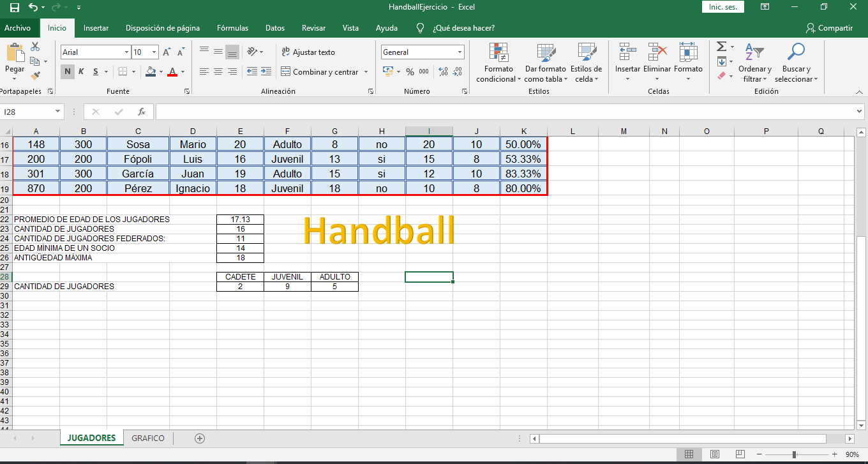Open the General number format dropdown

tap(460, 52)
